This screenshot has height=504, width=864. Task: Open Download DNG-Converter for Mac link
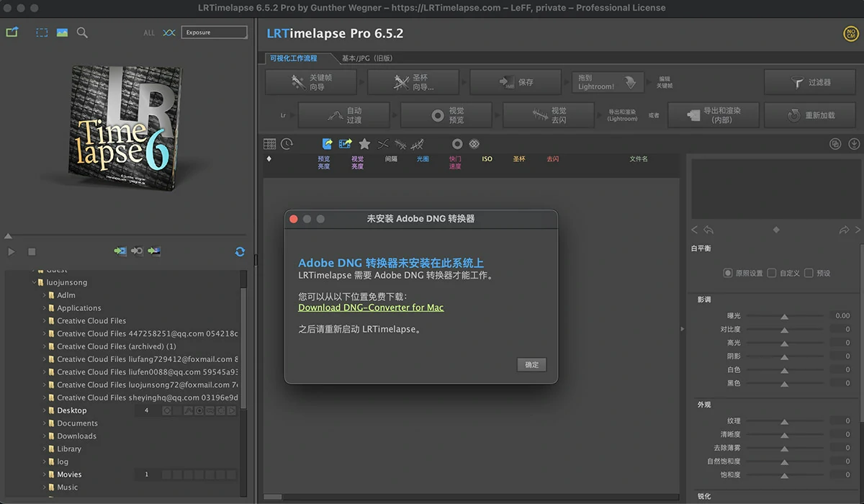pos(371,307)
